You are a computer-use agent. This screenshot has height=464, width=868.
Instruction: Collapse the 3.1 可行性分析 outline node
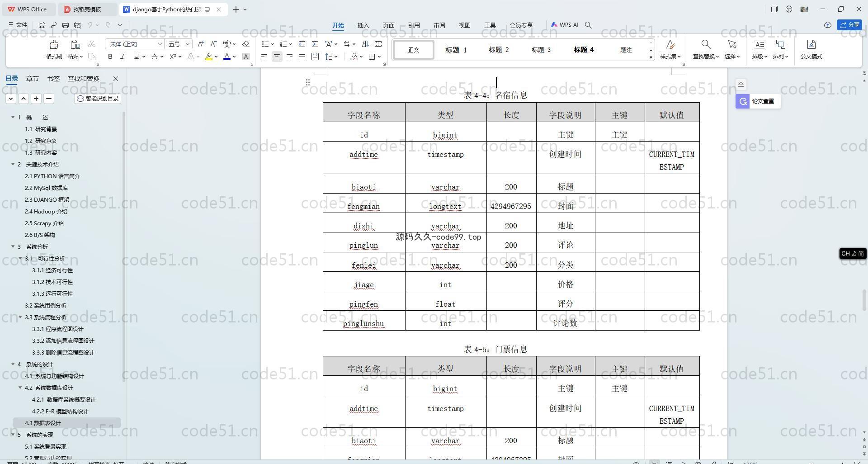tap(20, 258)
